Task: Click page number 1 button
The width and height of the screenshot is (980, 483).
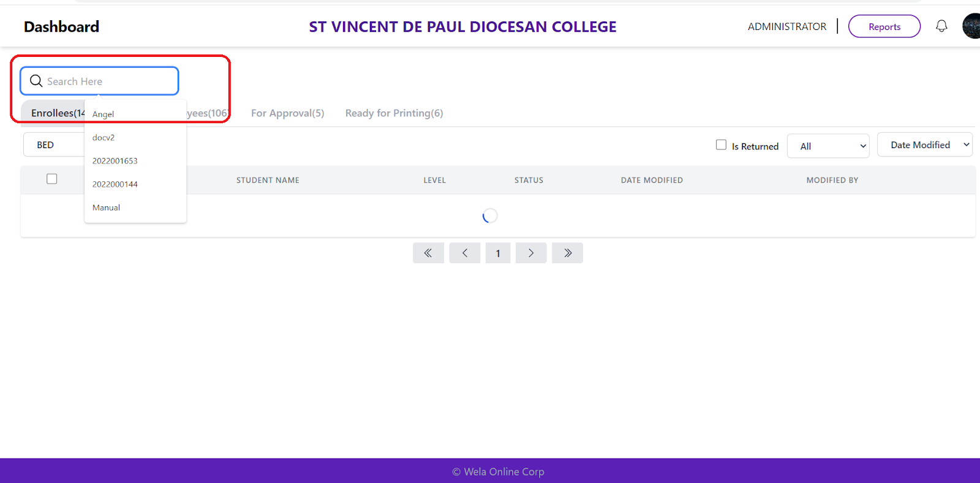Action: (498, 253)
